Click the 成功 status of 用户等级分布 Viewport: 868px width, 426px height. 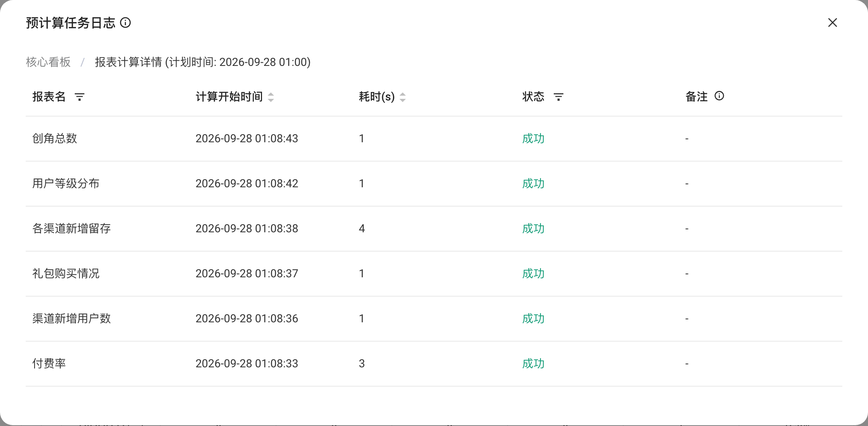[533, 184]
